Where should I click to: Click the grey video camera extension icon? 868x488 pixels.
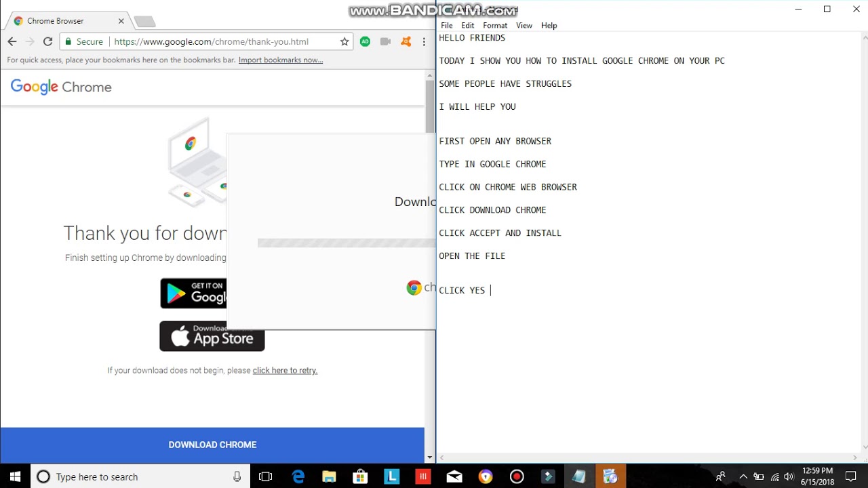tap(385, 41)
